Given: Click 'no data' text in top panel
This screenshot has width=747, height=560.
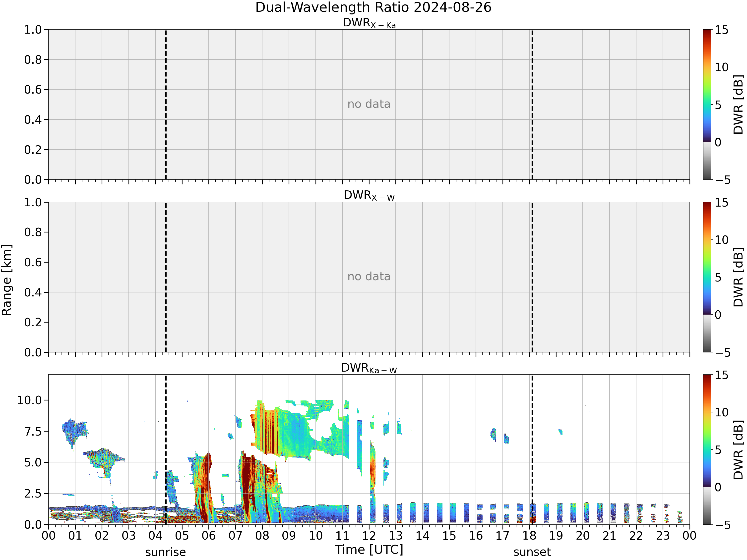Looking at the screenshot, I should [369, 104].
